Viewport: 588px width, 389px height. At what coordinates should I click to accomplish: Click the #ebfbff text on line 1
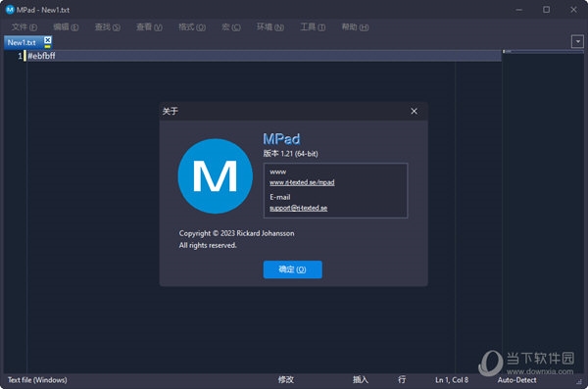pyautogui.click(x=41, y=56)
